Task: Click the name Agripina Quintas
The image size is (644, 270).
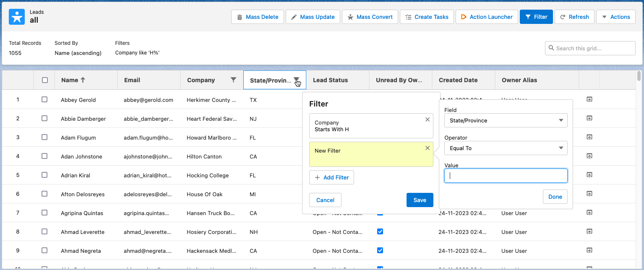Action: [x=82, y=213]
